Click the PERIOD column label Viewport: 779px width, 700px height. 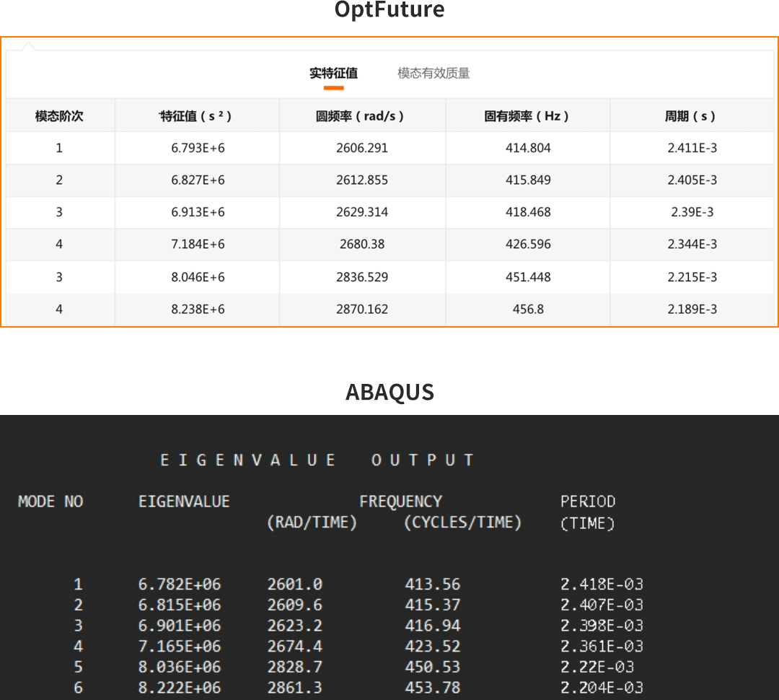[589, 502]
